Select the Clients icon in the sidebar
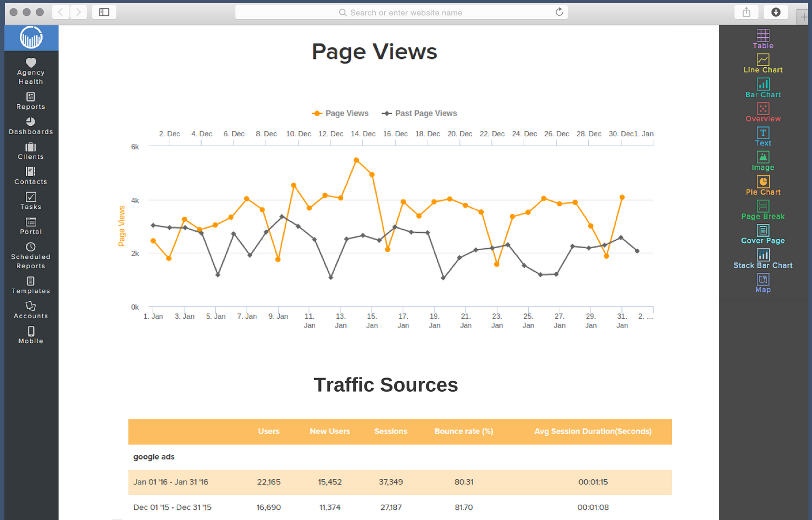This screenshot has width=812, height=520. coord(31,151)
